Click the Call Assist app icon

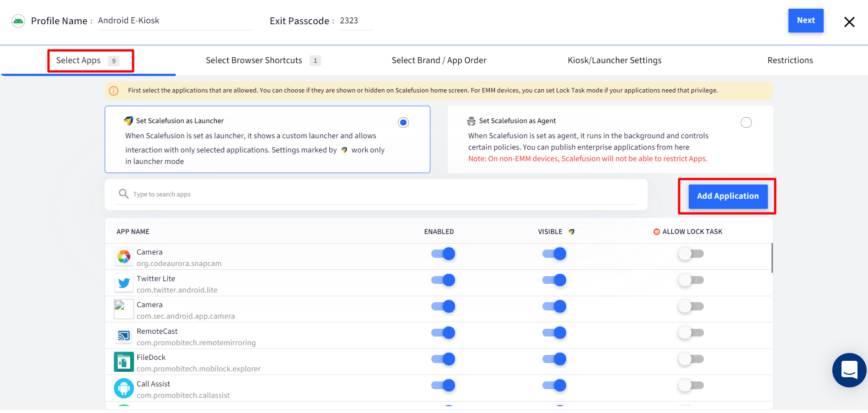(123, 389)
